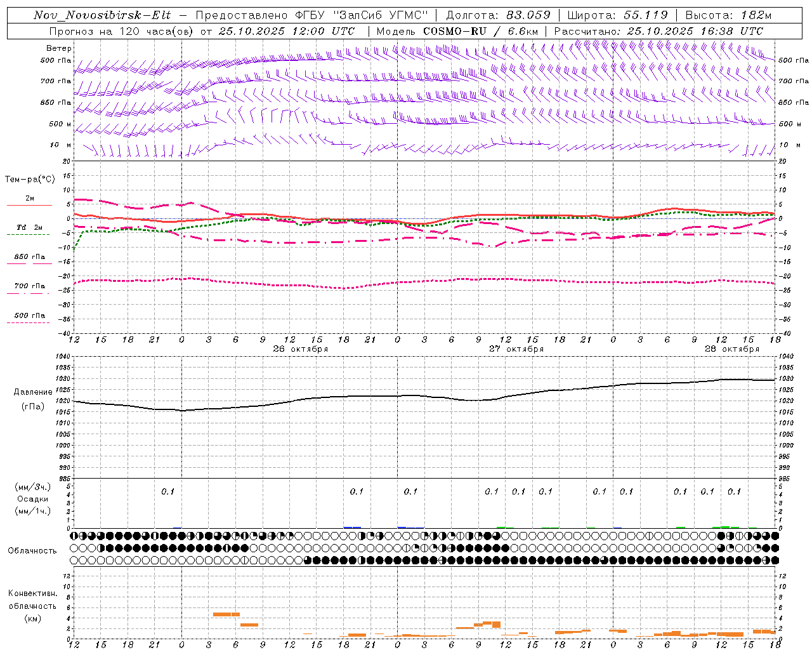Click the Ветер wind panel label
Screen dimensions: 812x650
click(x=58, y=48)
